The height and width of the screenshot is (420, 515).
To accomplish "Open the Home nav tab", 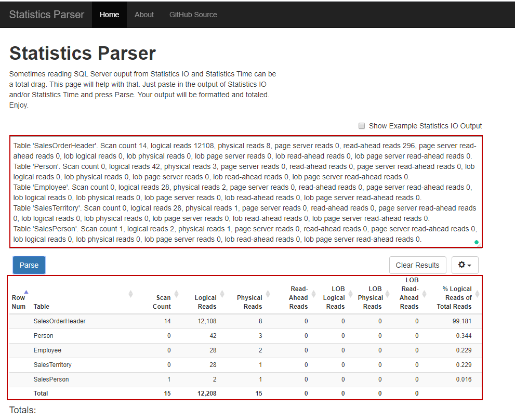I will [109, 15].
